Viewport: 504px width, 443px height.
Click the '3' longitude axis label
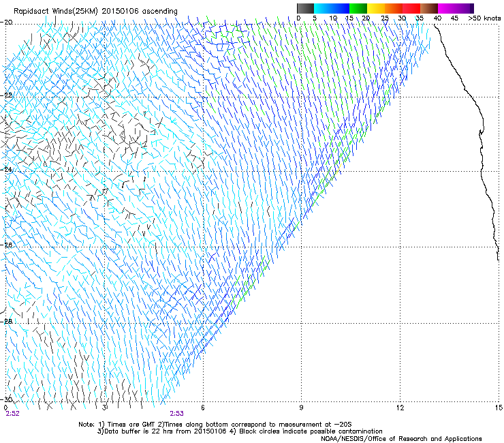coord(104,408)
